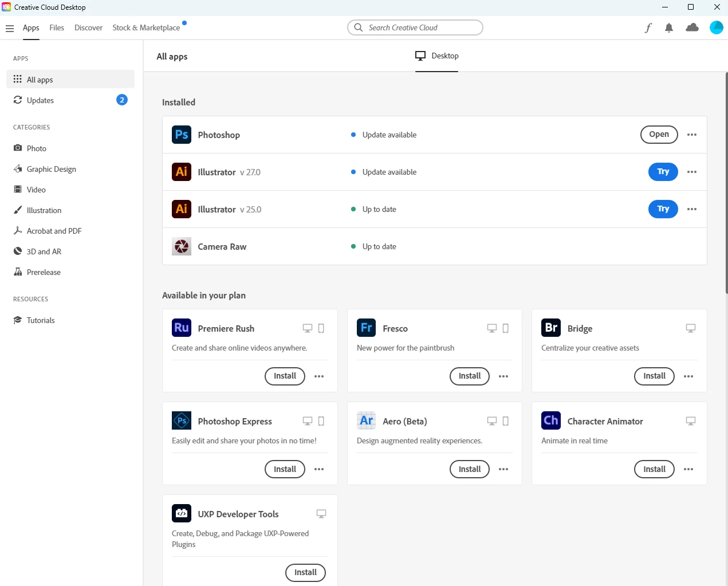Viewport: 728px width, 586px height.
Task: Install Premiere Rush
Action: (x=285, y=376)
